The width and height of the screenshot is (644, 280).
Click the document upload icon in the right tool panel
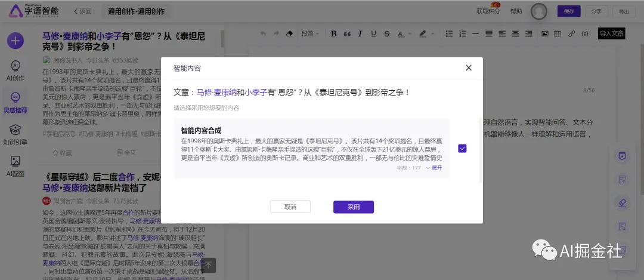[x=622, y=179]
